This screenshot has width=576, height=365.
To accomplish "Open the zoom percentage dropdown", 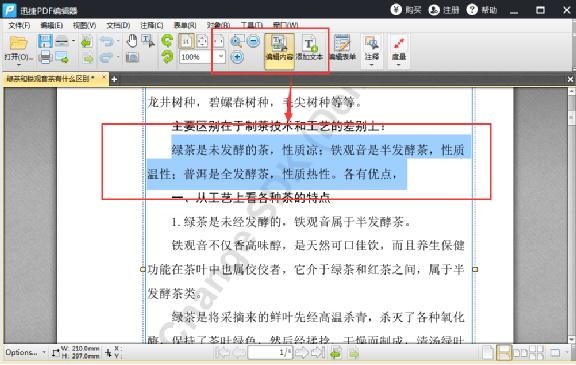I will (x=221, y=57).
